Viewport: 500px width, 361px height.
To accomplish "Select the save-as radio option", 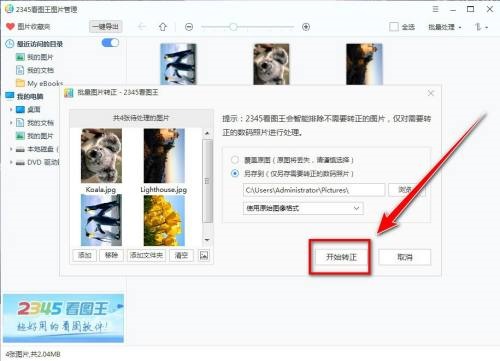I will click(235, 173).
